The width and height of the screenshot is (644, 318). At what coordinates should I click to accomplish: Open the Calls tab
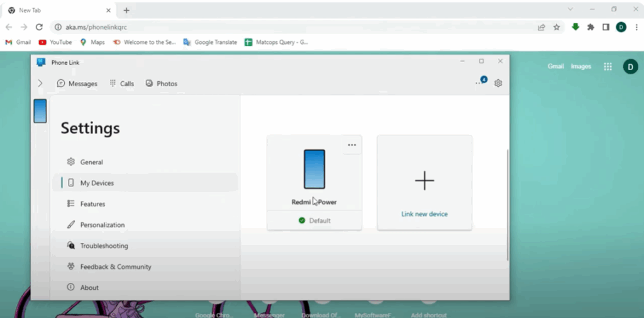click(x=121, y=84)
